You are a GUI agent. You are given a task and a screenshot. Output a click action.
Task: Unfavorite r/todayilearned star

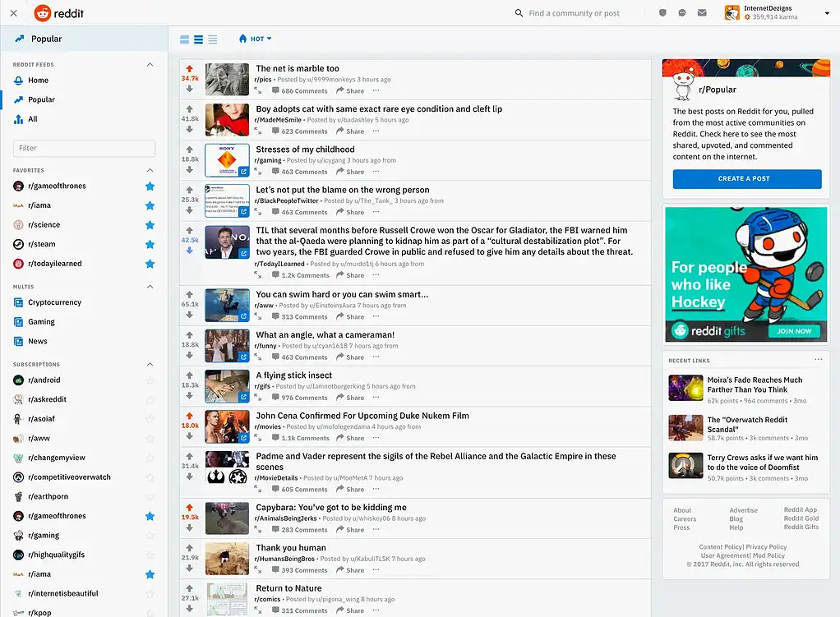tap(150, 264)
